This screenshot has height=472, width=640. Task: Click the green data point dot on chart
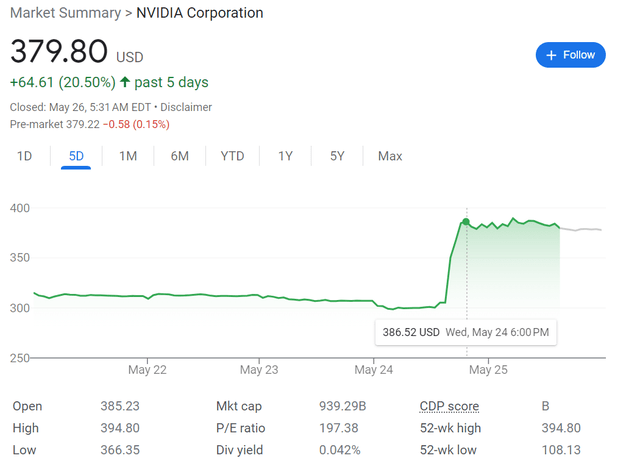click(x=466, y=222)
